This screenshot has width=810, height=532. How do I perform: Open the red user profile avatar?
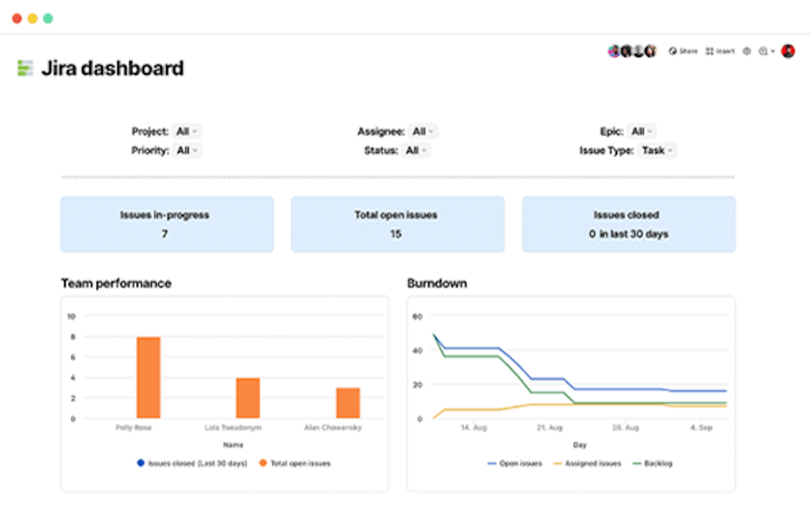[x=788, y=51]
